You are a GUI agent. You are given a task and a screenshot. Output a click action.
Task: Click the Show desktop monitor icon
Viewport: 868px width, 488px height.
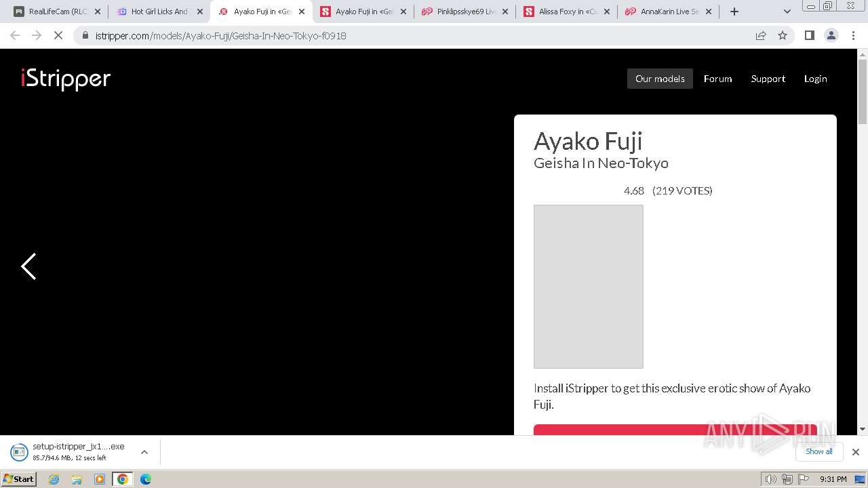tap(860, 479)
